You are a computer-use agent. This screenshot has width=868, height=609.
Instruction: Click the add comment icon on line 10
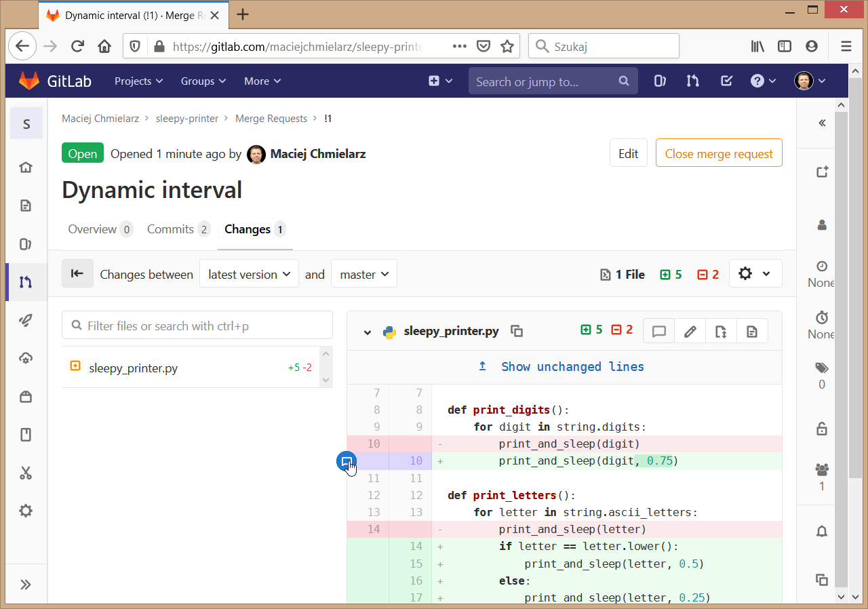click(347, 461)
